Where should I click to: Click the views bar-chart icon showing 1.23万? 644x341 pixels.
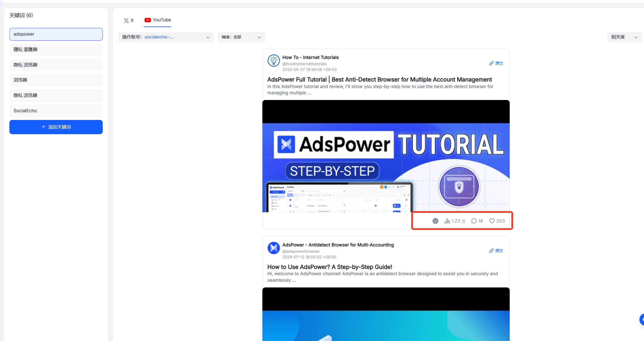pos(447,221)
